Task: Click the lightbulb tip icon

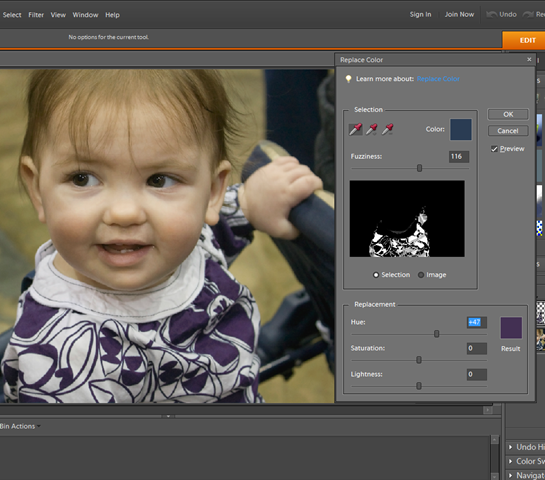Action: point(348,79)
